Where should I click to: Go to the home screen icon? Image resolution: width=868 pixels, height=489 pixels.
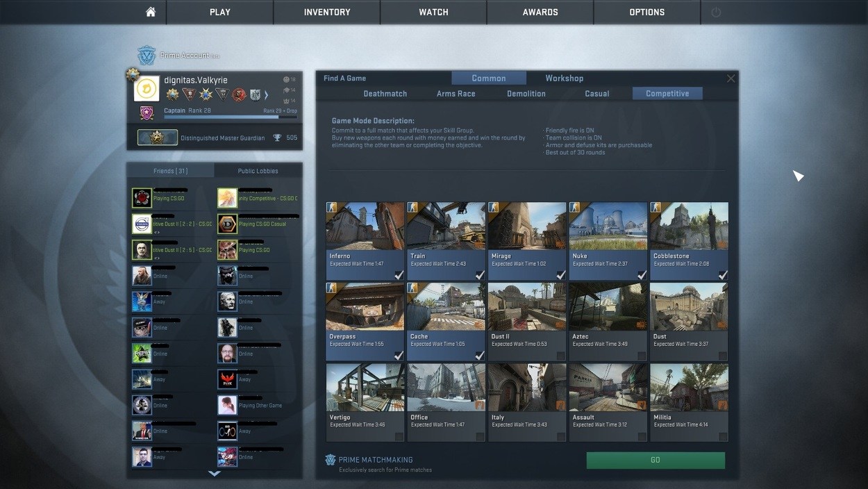[151, 13]
